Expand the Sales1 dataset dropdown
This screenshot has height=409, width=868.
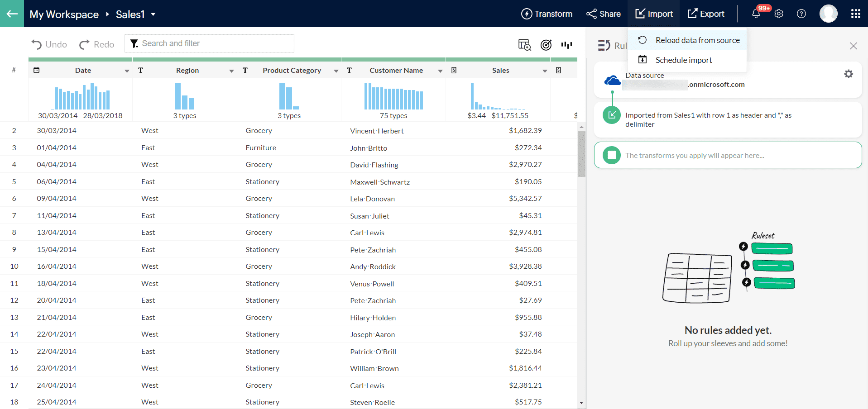[153, 14]
